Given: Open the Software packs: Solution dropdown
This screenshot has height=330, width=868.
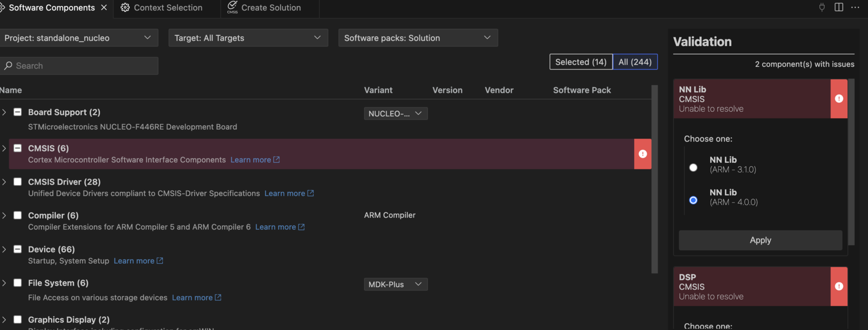Looking at the screenshot, I should tap(418, 38).
